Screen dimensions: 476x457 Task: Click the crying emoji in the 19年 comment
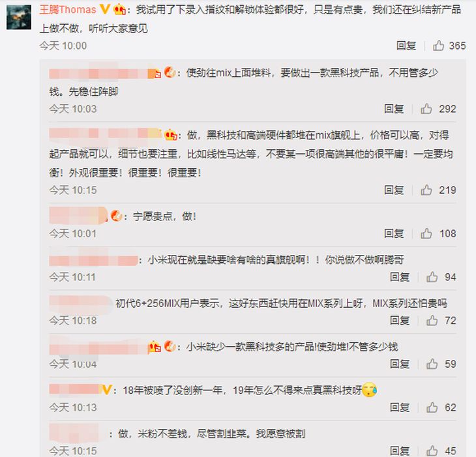click(370, 390)
